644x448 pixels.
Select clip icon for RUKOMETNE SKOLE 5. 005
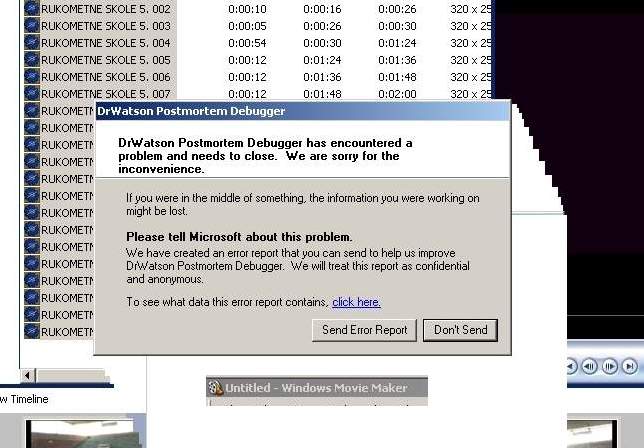coord(32,60)
